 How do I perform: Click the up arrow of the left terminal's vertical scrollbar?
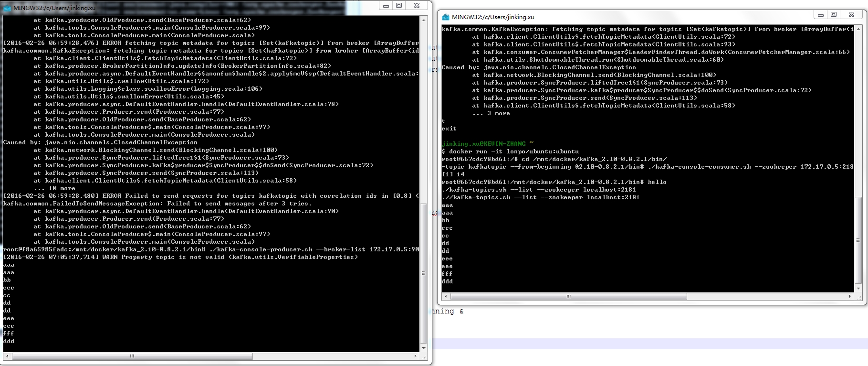click(x=424, y=20)
